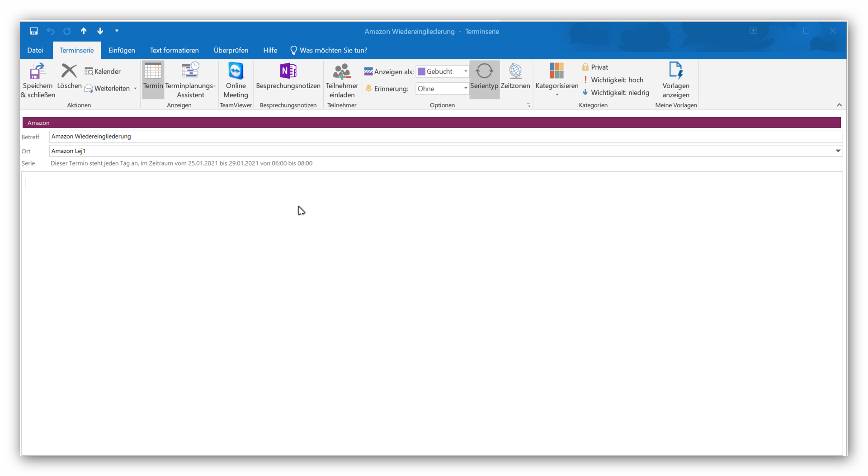Go to previous item with up arrow

click(x=84, y=31)
